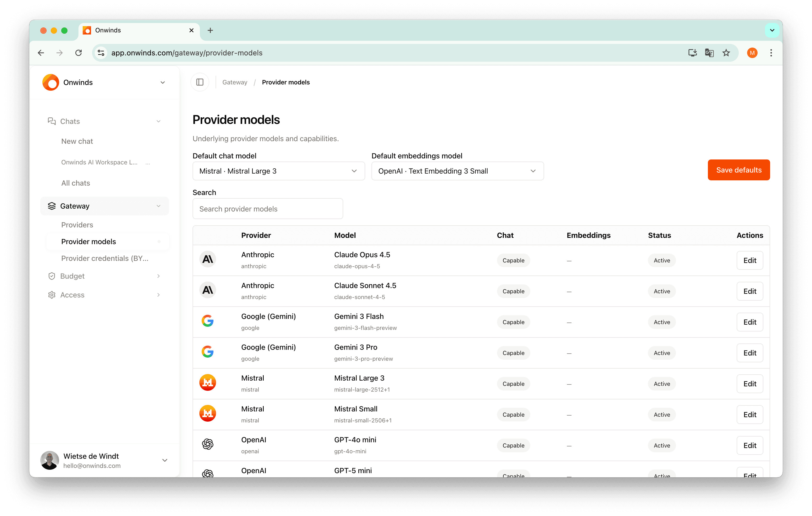Click the install app icon in address bar
The width and height of the screenshot is (812, 516).
[692, 53]
